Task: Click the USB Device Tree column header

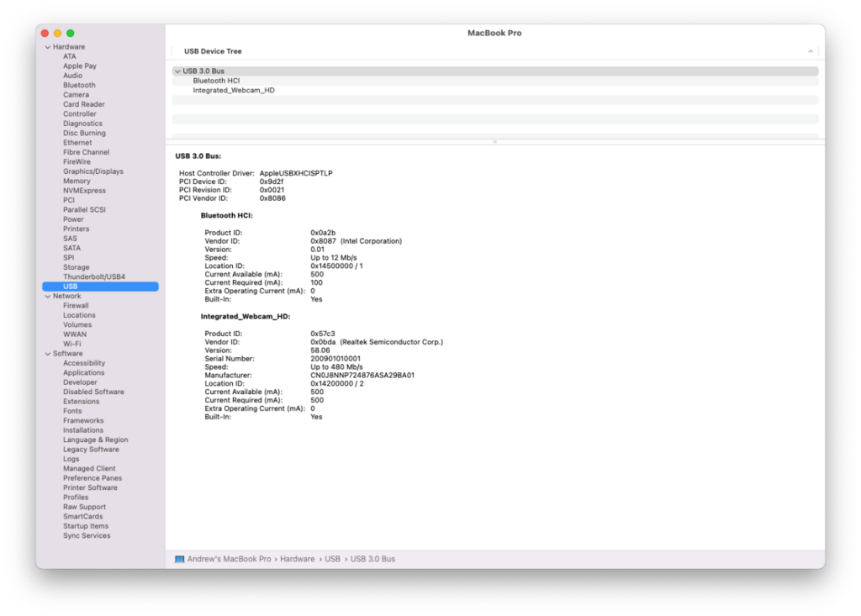Action: (x=213, y=51)
